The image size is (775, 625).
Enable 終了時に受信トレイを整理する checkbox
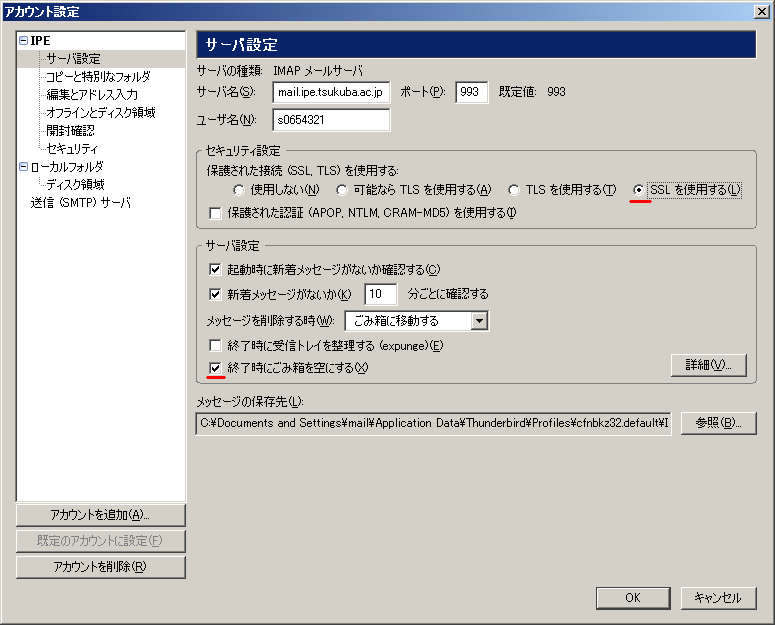[215, 345]
